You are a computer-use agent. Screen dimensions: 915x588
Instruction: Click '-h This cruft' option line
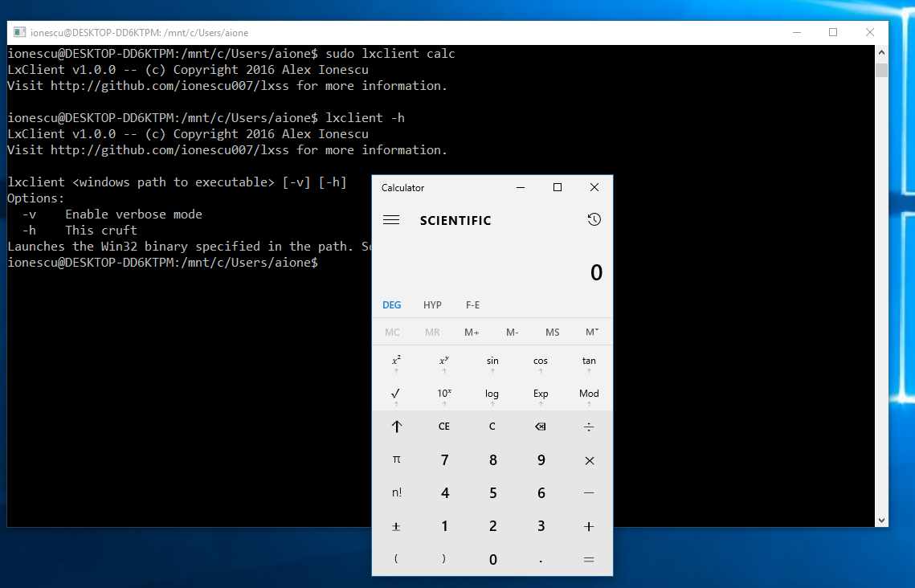tap(80, 231)
